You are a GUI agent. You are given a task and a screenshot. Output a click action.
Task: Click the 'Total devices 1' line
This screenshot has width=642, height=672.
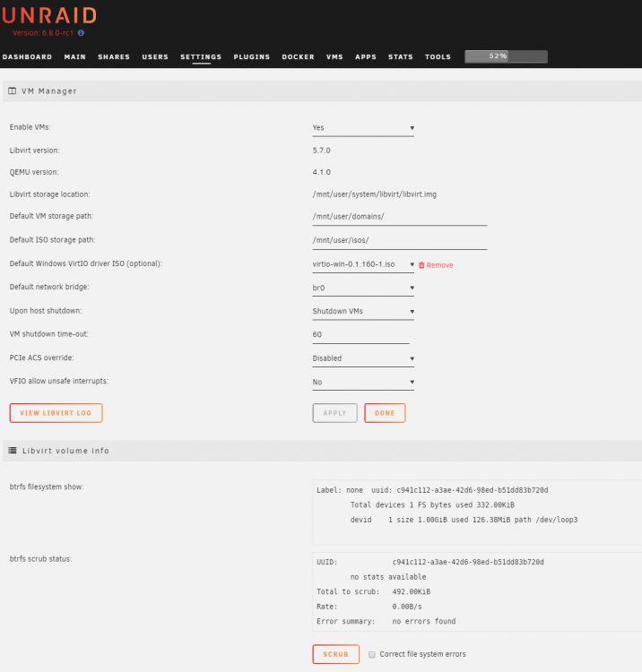point(432,505)
